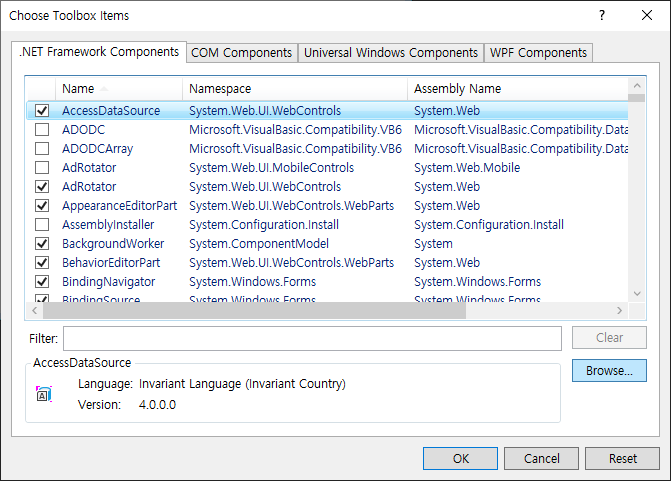
Task: Select the AppearanceEditorPart row name
Action: (119, 205)
